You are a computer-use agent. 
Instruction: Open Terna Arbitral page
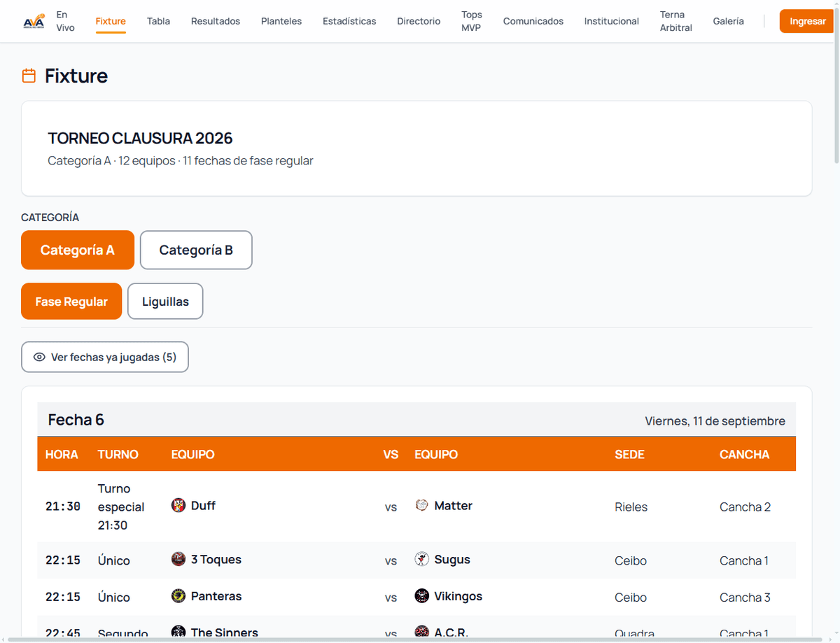tap(676, 21)
